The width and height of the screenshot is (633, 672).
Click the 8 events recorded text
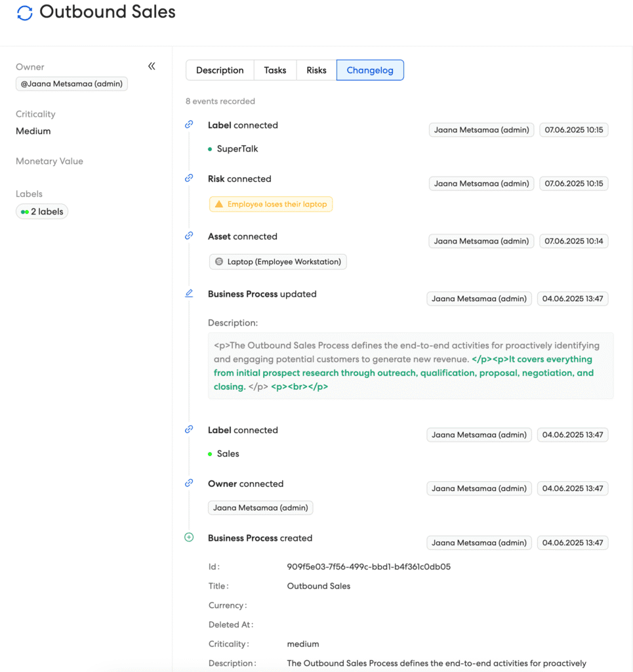coord(220,101)
